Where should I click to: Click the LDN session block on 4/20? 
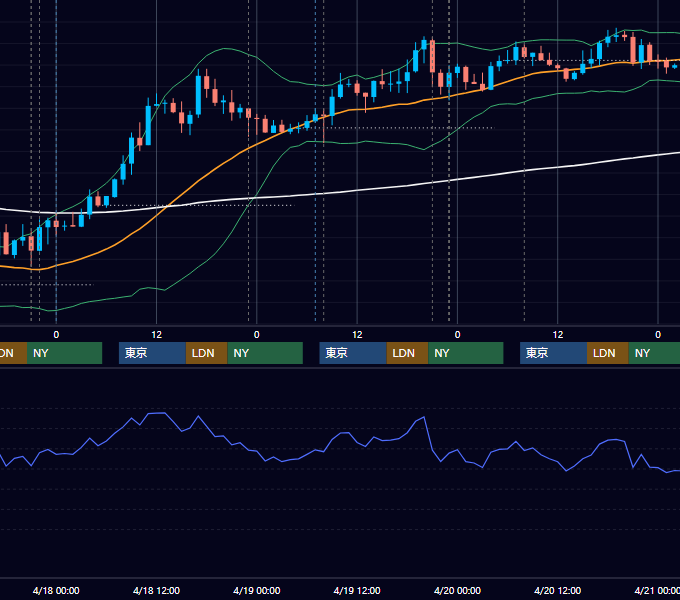coord(608,353)
